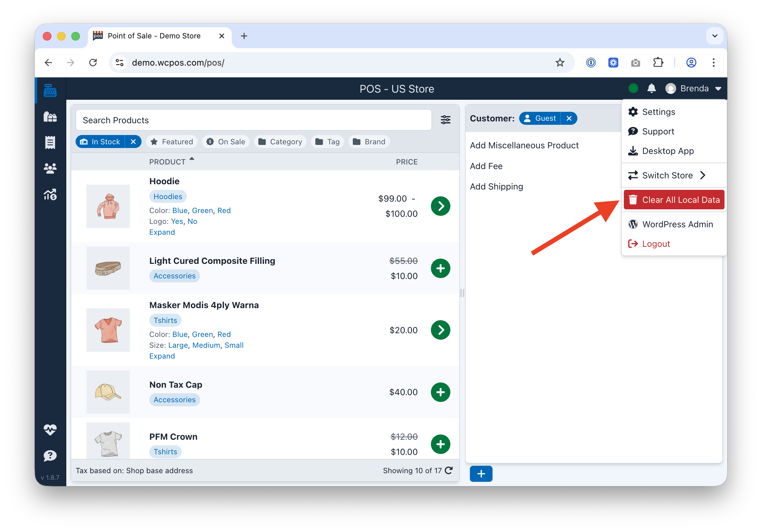762x532 pixels.
Task: Open the product filter settings icon
Action: [445, 120]
